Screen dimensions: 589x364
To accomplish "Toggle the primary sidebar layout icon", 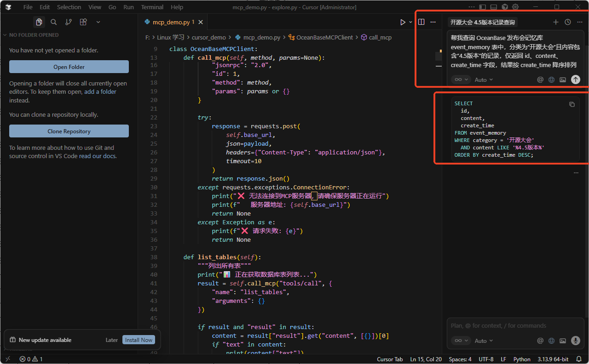I will pos(482,7).
